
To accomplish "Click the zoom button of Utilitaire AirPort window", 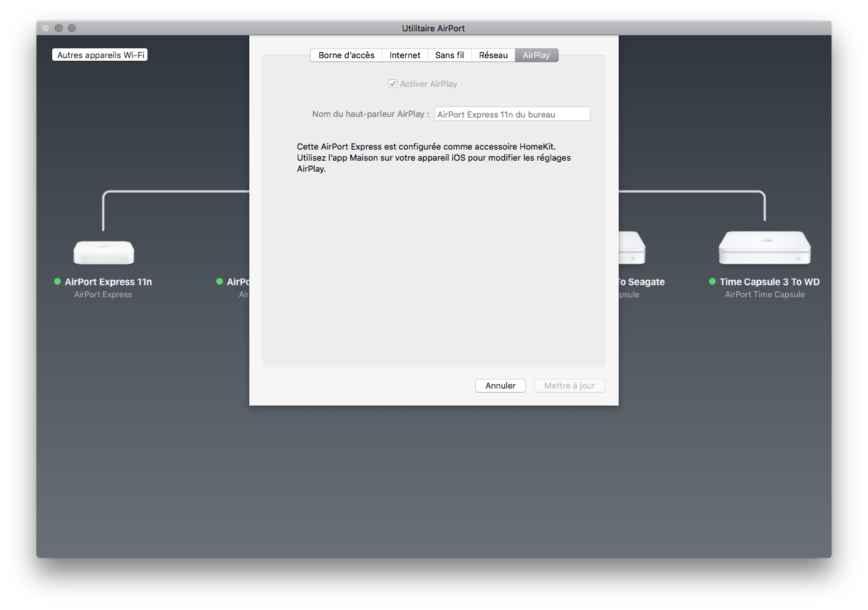I will click(x=72, y=28).
